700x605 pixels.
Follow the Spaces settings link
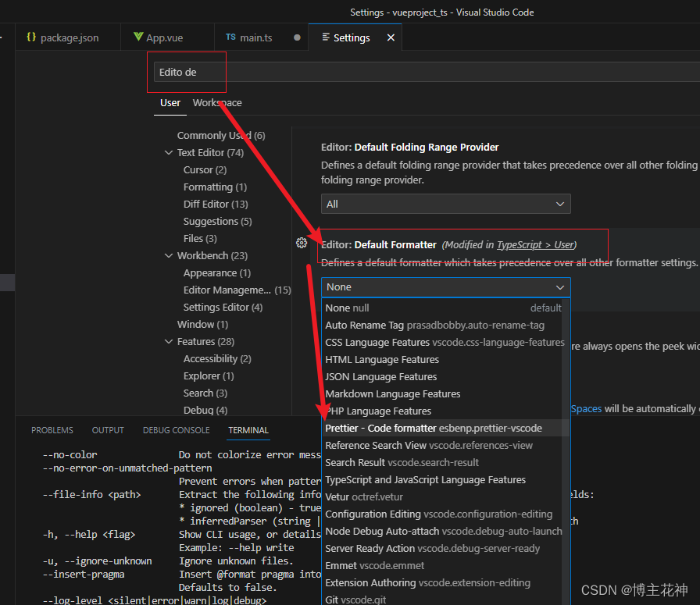point(586,409)
